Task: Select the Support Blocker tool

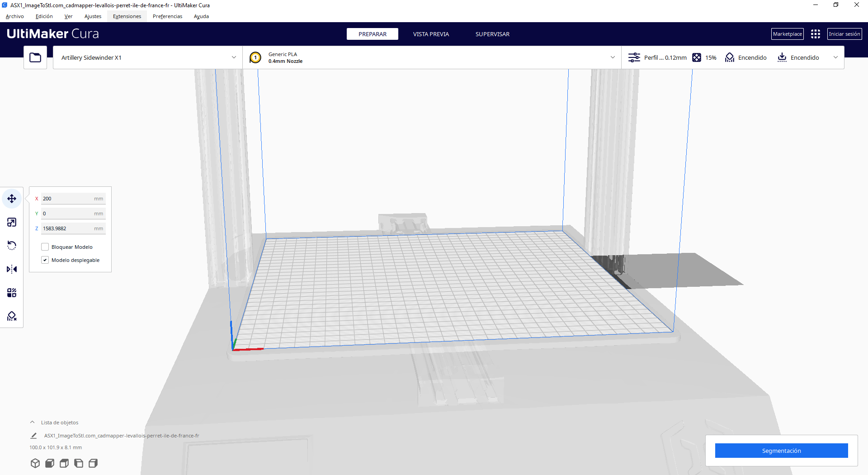Action: pos(12,316)
